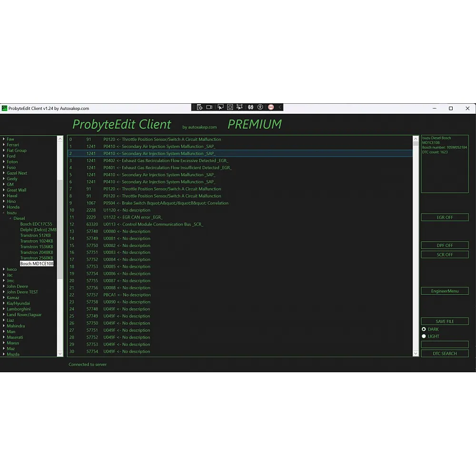Click the accessibility person icon in toolbar

pyautogui.click(x=260, y=107)
